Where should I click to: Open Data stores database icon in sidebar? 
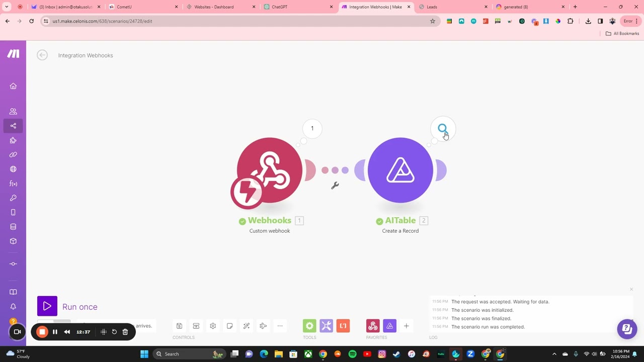pyautogui.click(x=13, y=227)
